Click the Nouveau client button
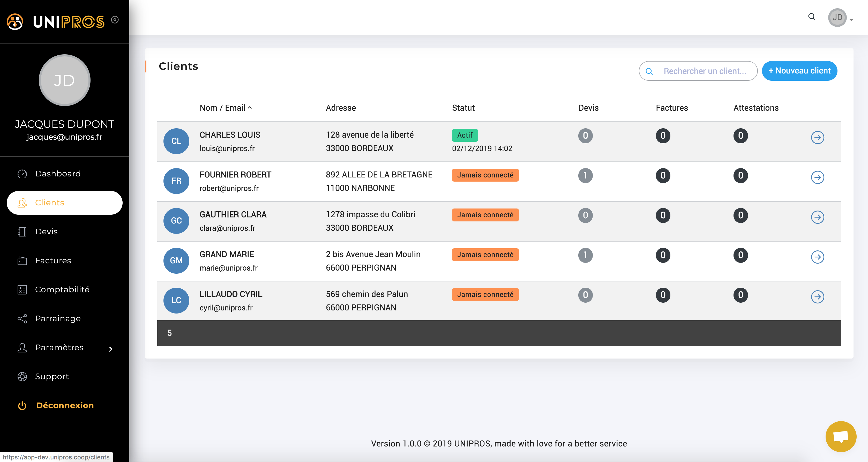The height and width of the screenshot is (462, 868). click(x=799, y=71)
